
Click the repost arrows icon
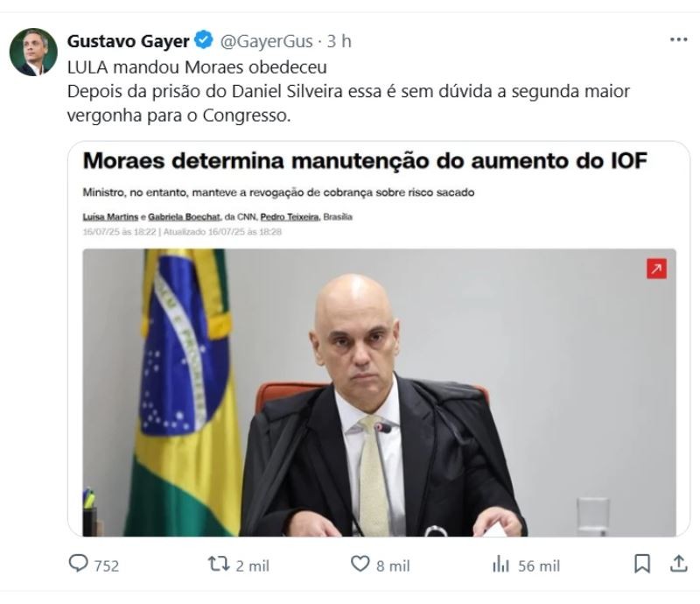tap(219, 564)
